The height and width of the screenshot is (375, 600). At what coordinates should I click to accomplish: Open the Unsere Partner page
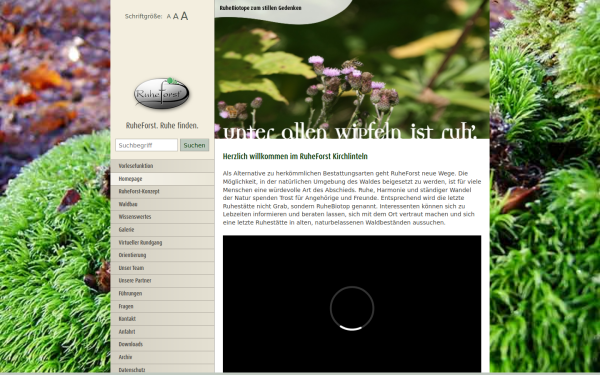pyautogui.click(x=162, y=280)
